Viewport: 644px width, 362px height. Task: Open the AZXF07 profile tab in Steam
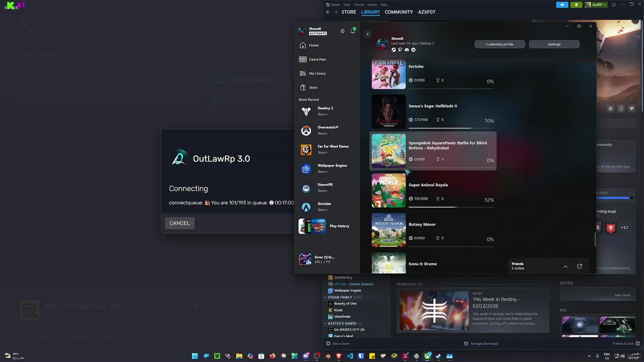[427, 12]
